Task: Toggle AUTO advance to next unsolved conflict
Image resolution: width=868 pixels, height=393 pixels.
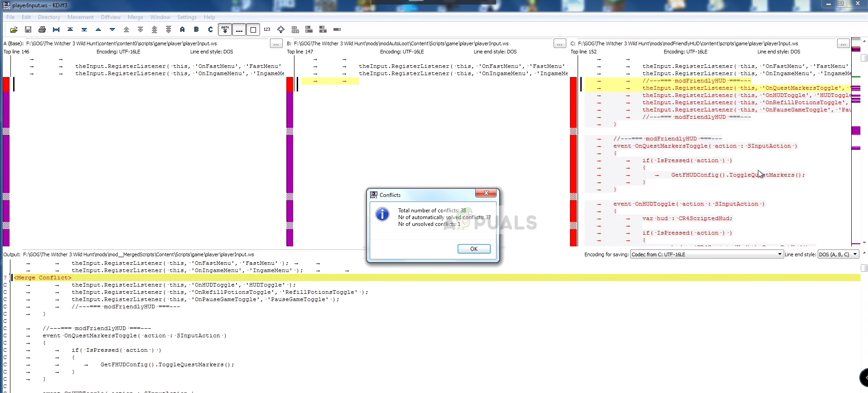Action: (225, 29)
